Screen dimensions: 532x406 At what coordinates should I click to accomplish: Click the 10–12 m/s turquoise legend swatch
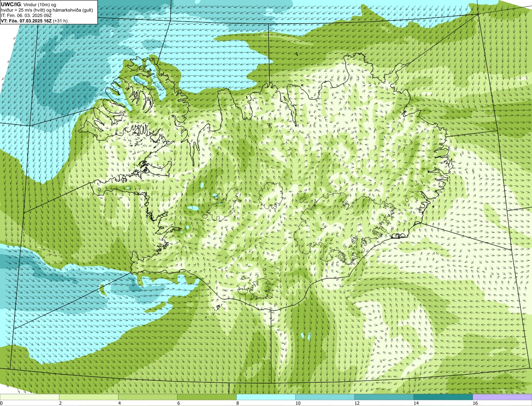pyautogui.click(x=325, y=397)
